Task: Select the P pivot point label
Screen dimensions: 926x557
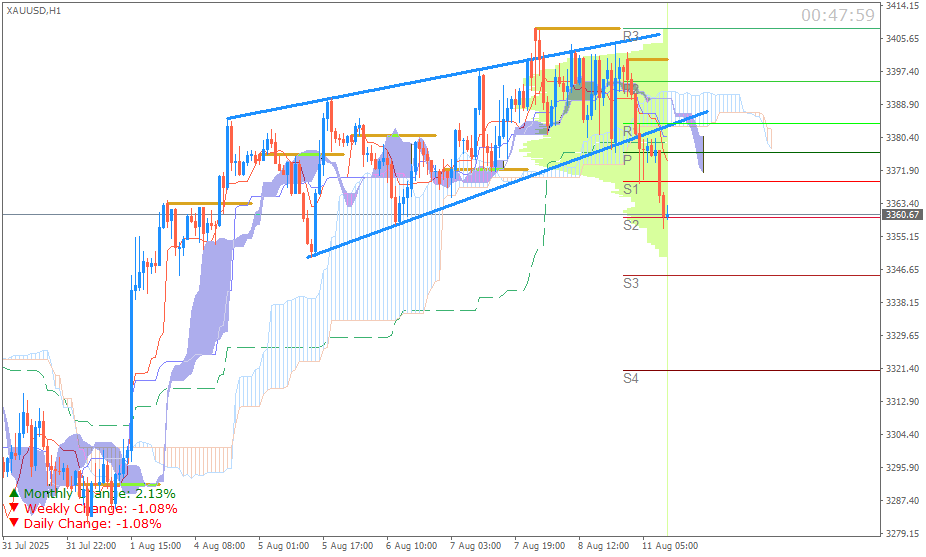Action: [x=627, y=159]
